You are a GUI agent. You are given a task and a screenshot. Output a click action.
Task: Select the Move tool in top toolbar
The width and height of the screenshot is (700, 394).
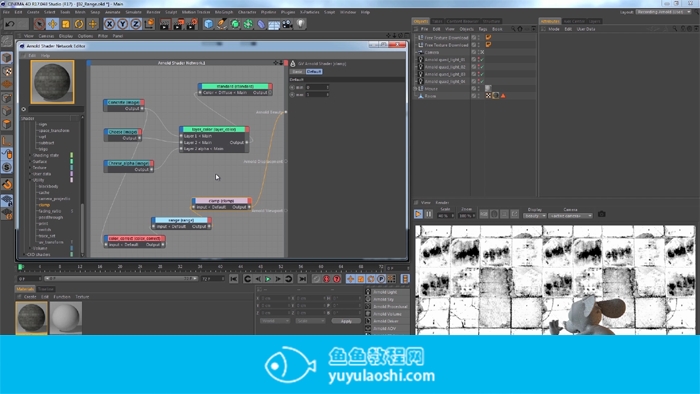53,24
